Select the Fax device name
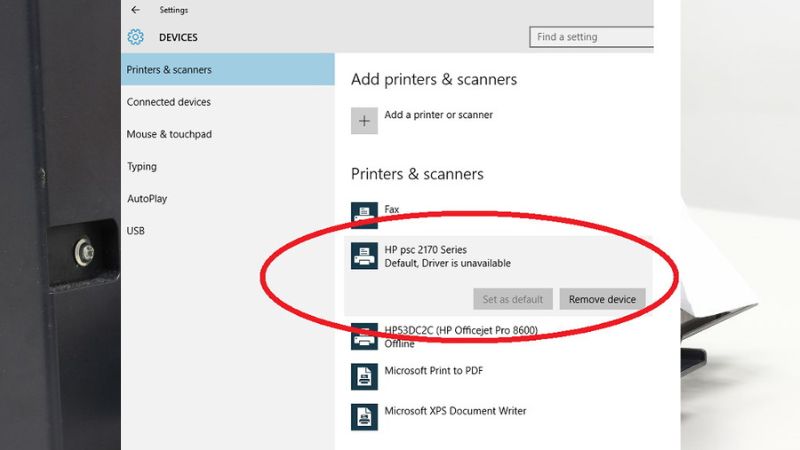 [391, 209]
